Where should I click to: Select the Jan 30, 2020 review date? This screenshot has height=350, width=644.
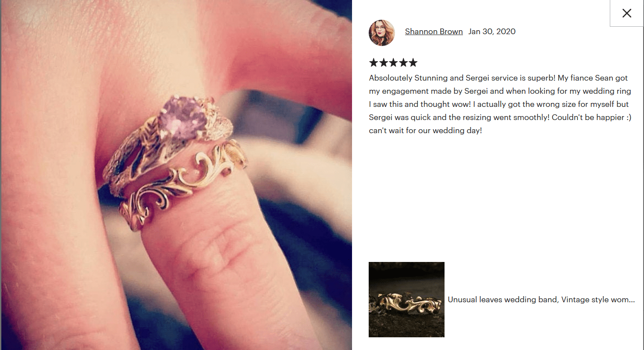point(492,32)
